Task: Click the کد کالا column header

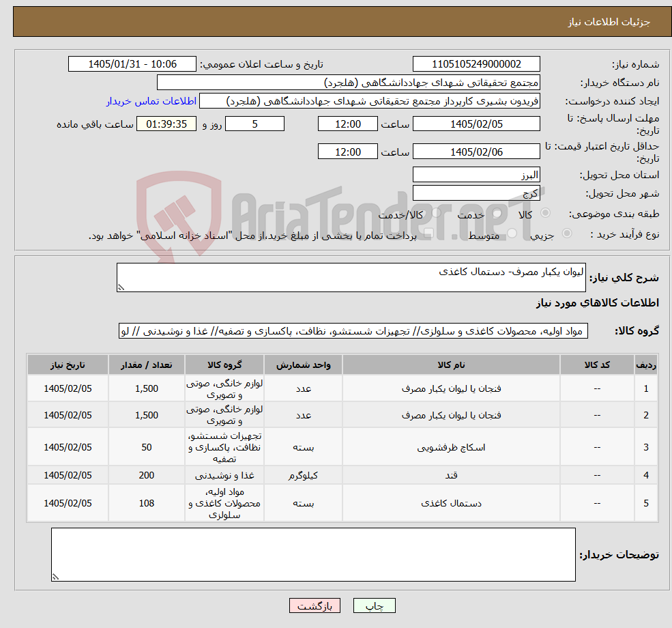Action: (597, 365)
